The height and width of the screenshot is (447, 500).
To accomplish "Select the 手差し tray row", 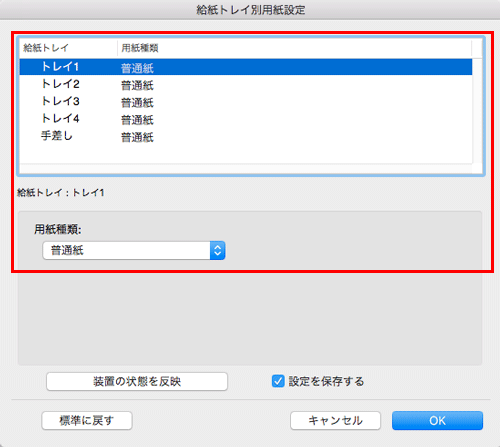I will point(246,136).
